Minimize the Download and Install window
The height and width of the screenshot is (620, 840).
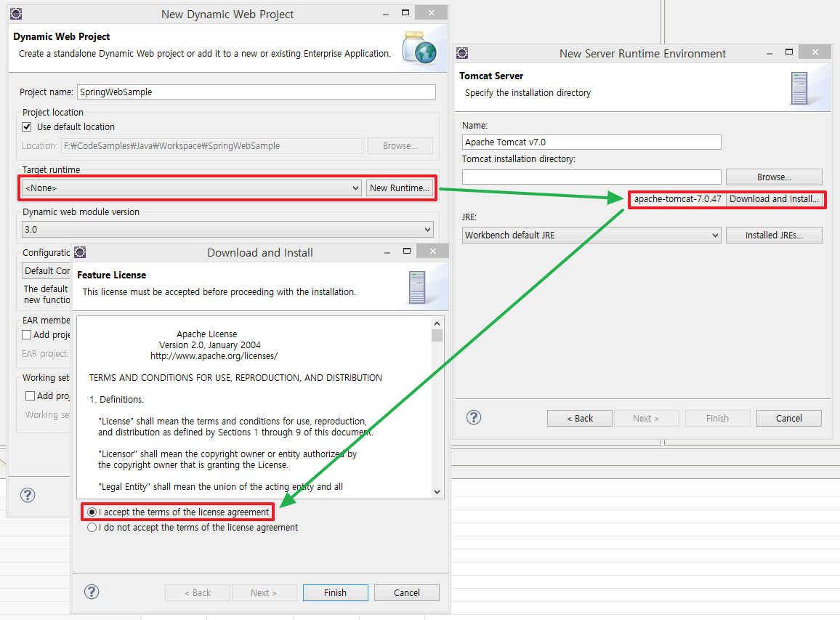[387, 252]
